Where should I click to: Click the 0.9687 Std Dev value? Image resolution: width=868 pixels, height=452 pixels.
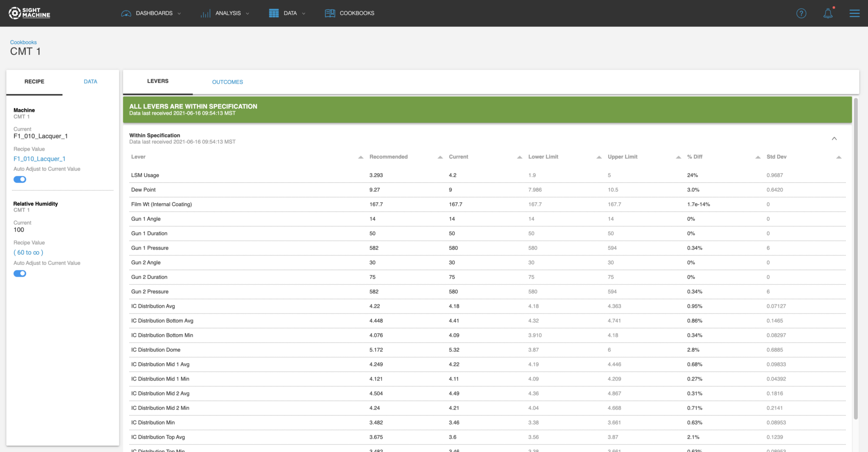775,176
